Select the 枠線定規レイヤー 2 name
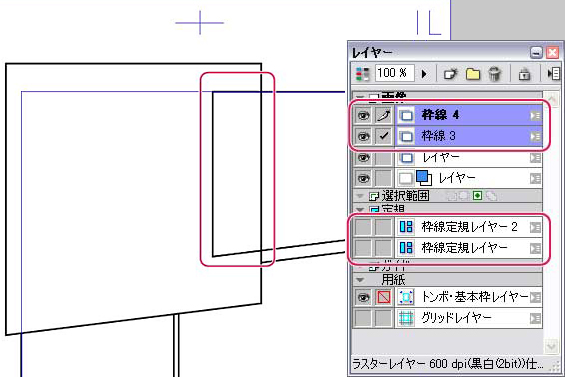This screenshot has height=377, width=565. (x=470, y=227)
